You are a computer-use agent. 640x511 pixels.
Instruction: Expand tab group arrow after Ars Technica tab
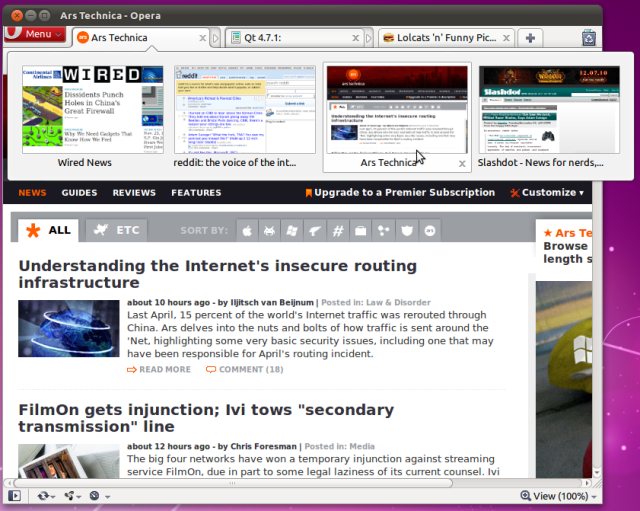[216, 38]
